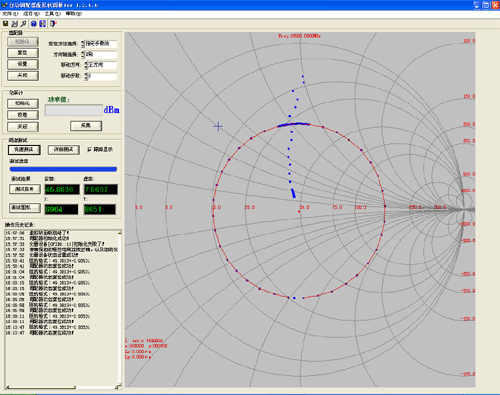
Task: Click the toolbar icon right of save
Action: pyautogui.click(x=15, y=24)
